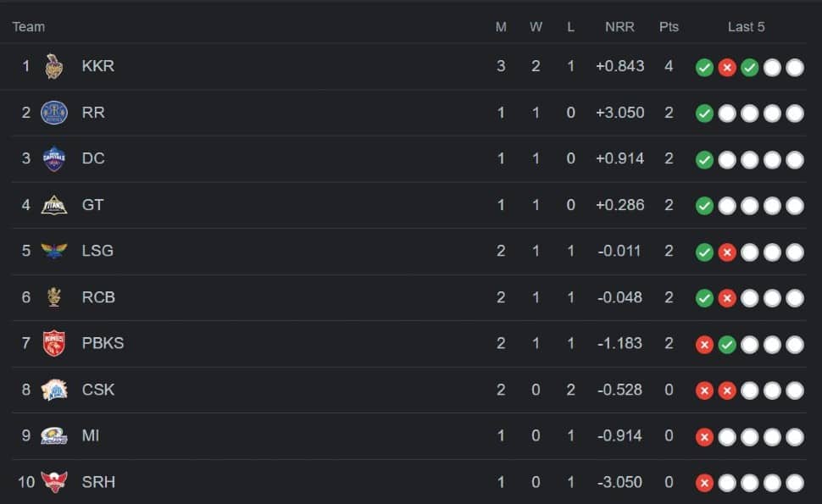Click the RCB team name
This screenshot has height=504, width=822.
pyautogui.click(x=98, y=297)
